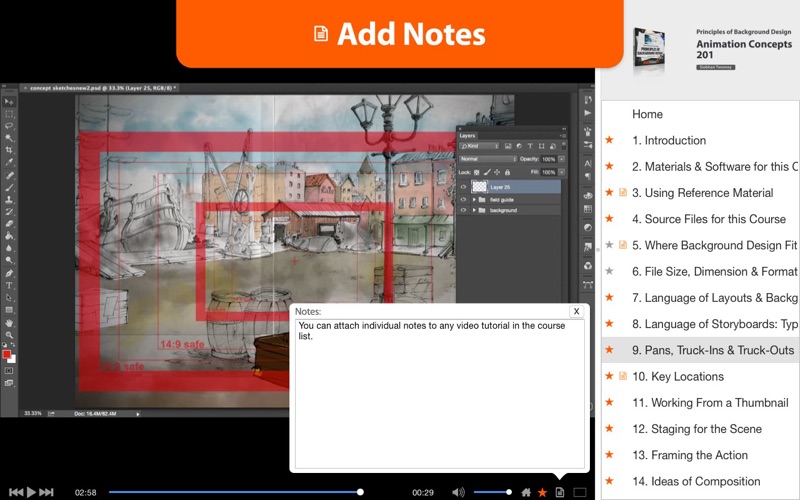800x500 pixels.
Task: Lock transparent pixels icon in Layers
Action: (477, 172)
